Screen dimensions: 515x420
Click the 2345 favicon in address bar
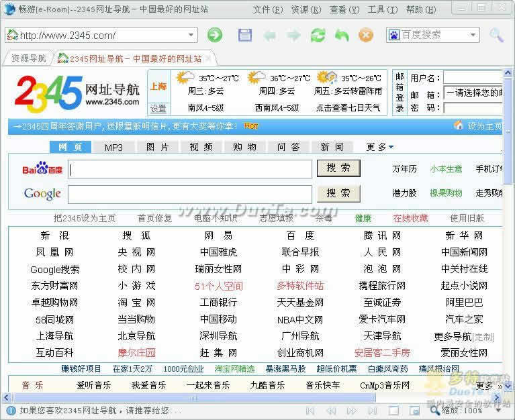point(13,35)
